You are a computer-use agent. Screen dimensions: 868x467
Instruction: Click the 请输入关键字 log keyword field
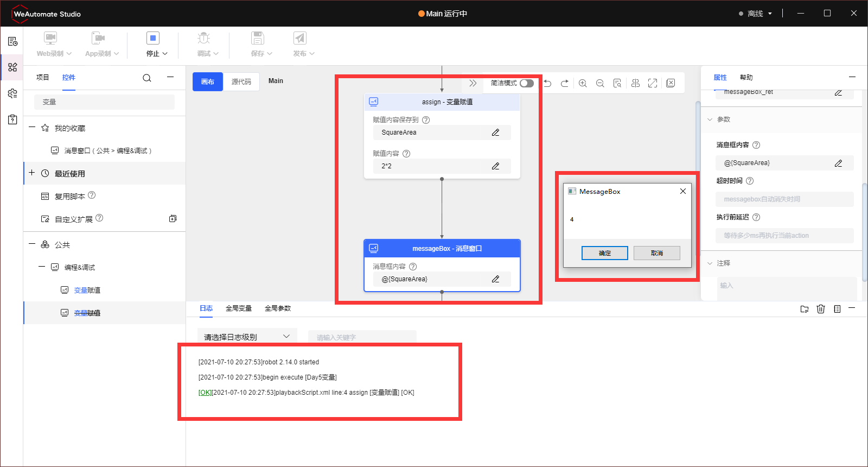click(x=362, y=337)
